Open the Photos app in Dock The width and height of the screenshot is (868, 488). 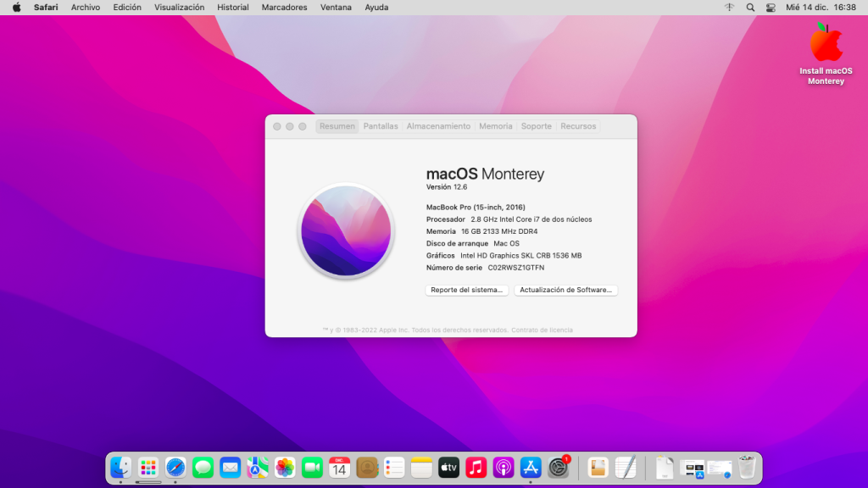point(285,467)
